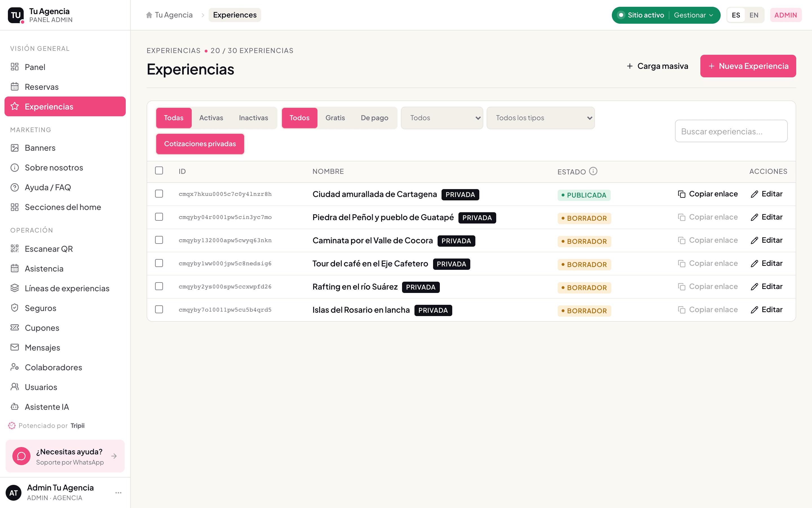
Task: Open Cupones ticket icon
Action: (x=14, y=328)
